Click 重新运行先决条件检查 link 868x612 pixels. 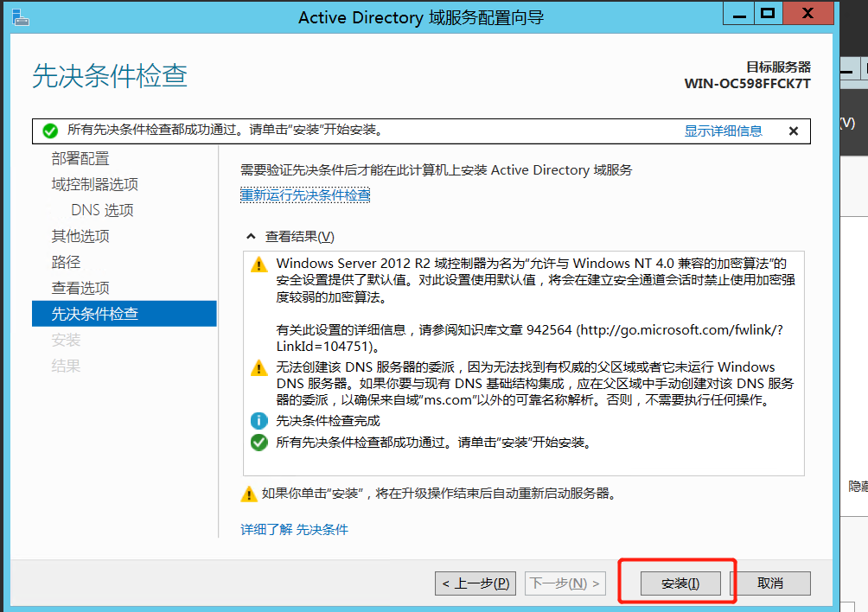click(x=305, y=194)
